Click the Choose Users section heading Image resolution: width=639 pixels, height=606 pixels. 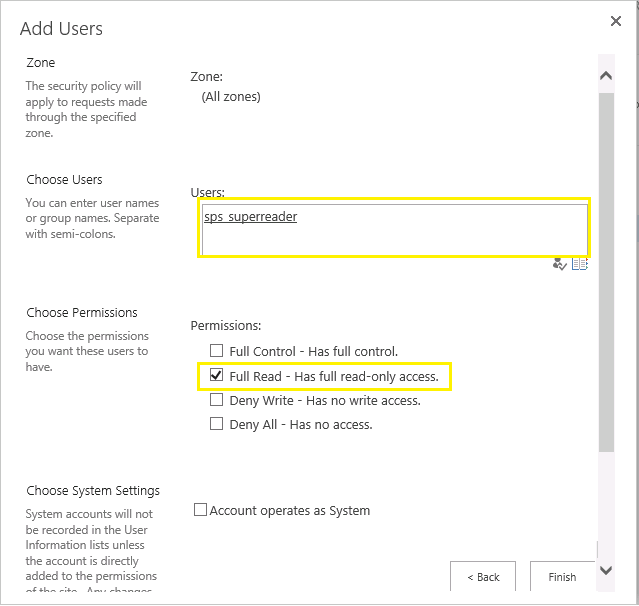[x=64, y=180]
